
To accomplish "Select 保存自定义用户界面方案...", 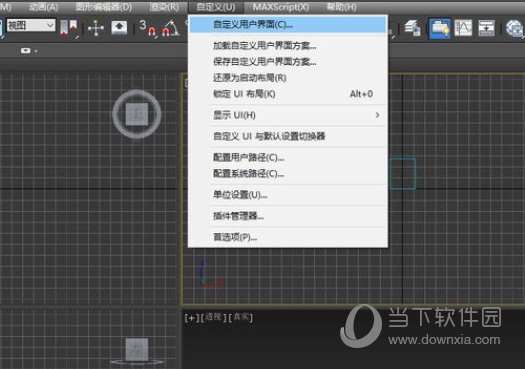I will tap(288, 62).
